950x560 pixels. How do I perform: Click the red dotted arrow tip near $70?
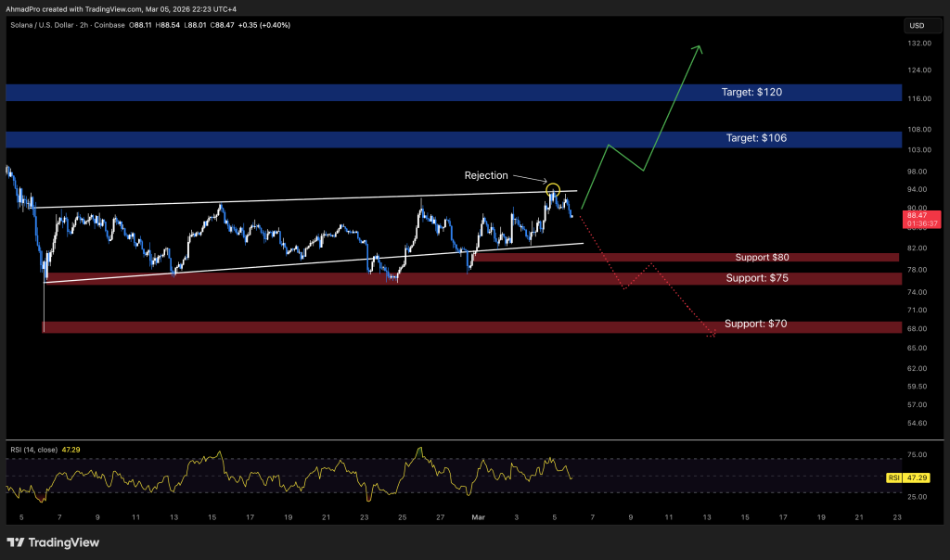pos(712,336)
